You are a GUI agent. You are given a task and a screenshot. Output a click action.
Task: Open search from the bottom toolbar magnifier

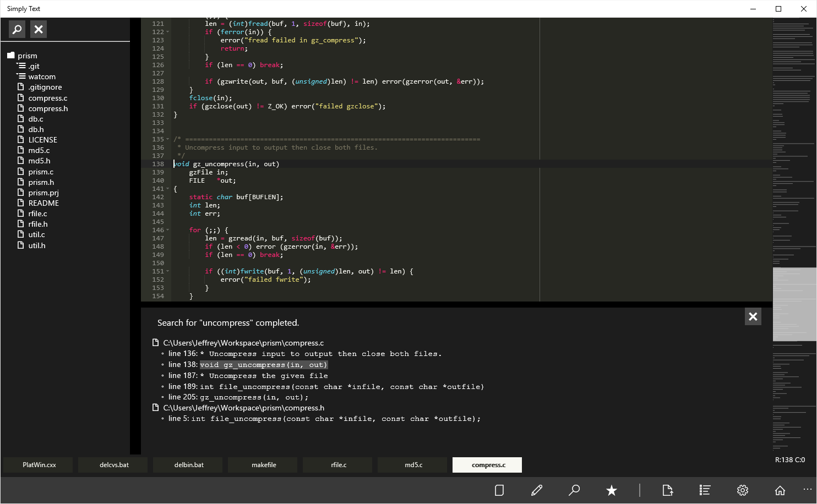[x=574, y=490]
